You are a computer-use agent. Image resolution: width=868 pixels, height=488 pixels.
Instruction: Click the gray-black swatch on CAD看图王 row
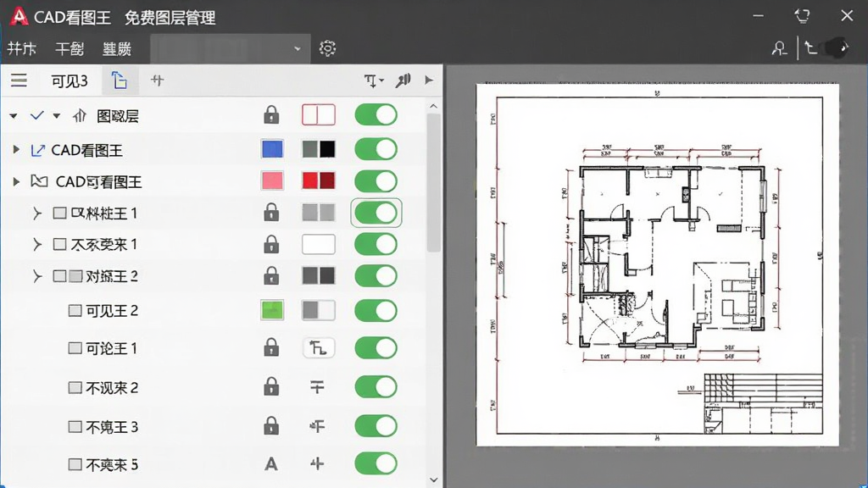pos(319,149)
